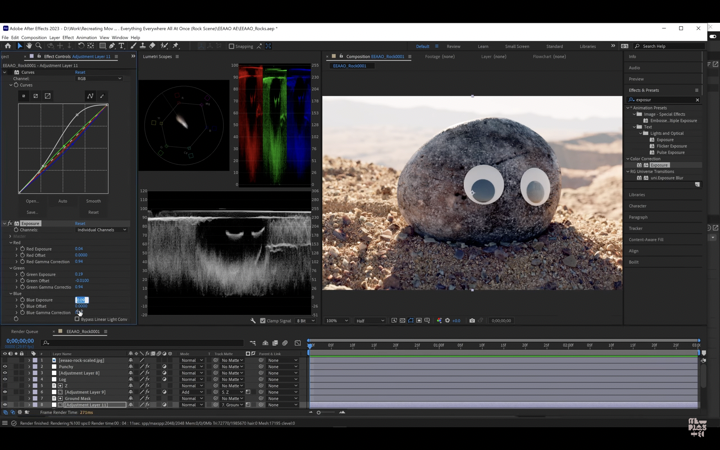Open Mode dropdown of Adjustment Layer 9
720x450 pixels.
(191, 392)
